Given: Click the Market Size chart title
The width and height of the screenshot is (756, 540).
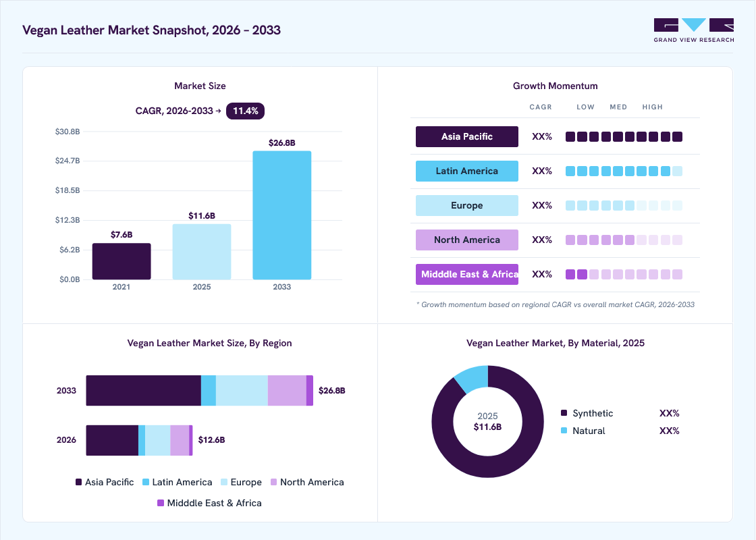Looking at the screenshot, I should (200, 86).
